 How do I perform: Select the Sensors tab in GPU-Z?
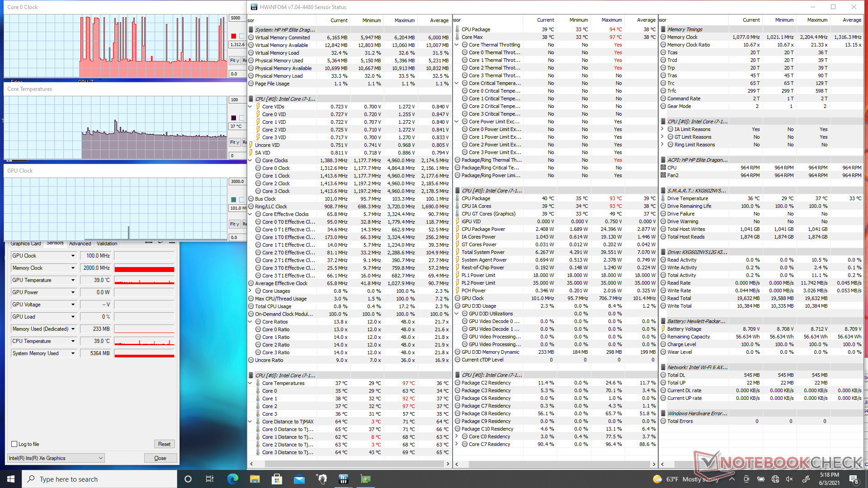55,243
